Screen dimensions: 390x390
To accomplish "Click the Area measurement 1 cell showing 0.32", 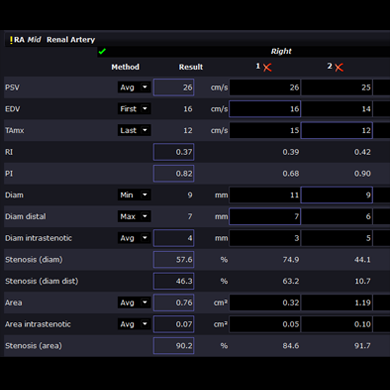I will click(265, 303).
